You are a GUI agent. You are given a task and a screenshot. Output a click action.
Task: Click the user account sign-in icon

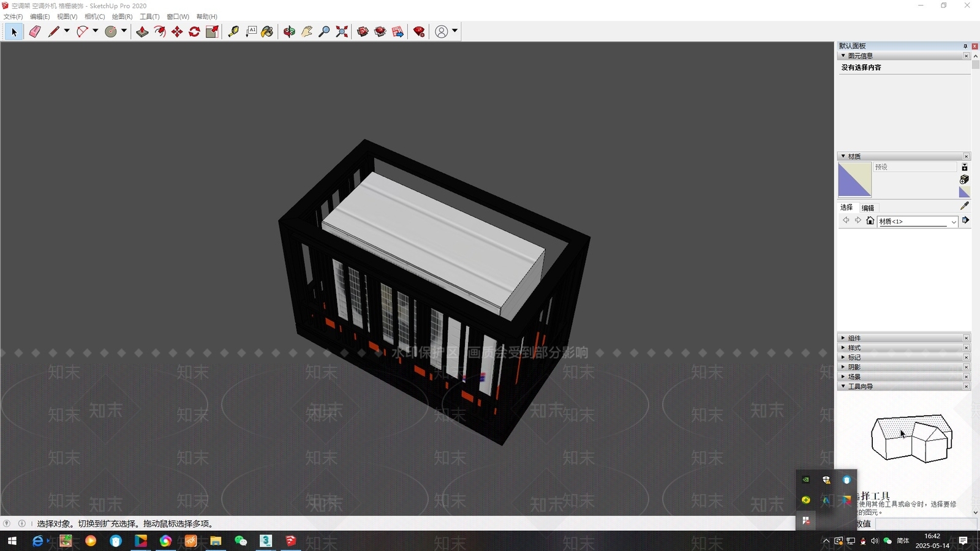coord(441,32)
